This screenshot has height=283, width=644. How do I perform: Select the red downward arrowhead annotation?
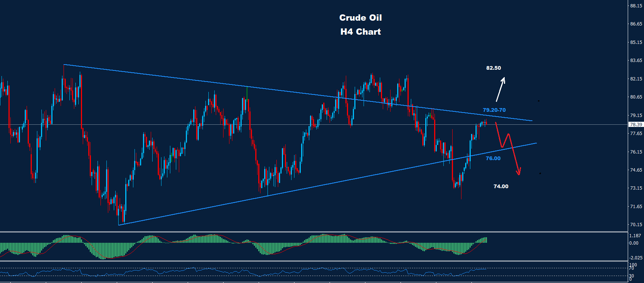coord(519,172)
